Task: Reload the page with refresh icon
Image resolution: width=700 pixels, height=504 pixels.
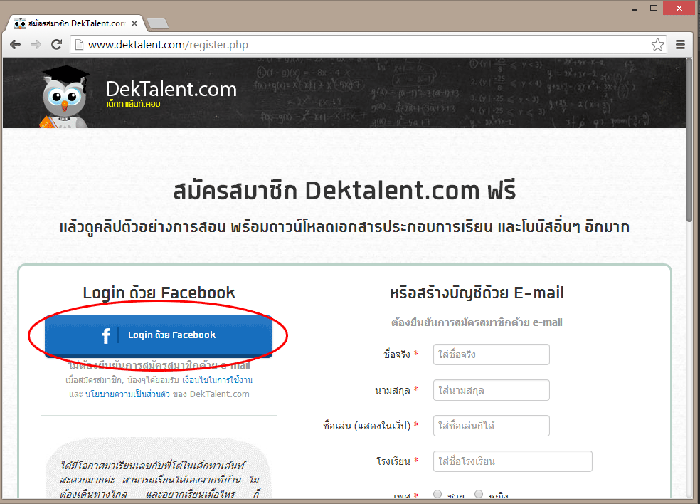Action: coord(58,45)
